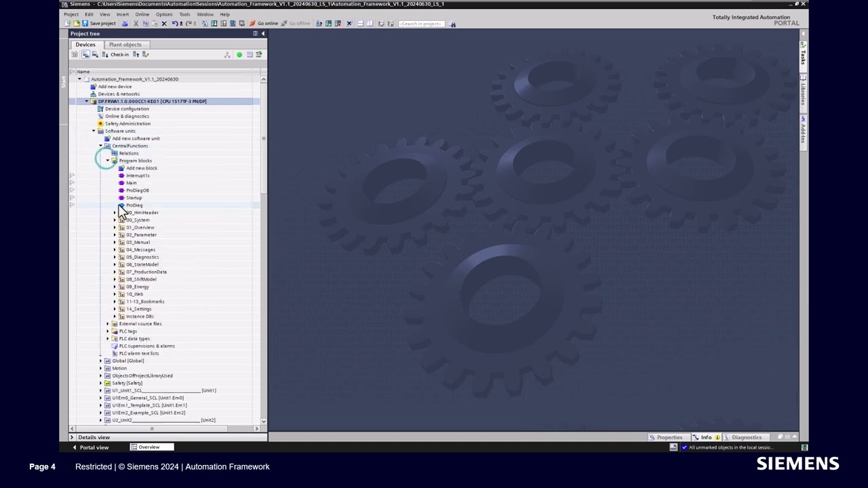Open the Info inspector tab

click(706, 438)
